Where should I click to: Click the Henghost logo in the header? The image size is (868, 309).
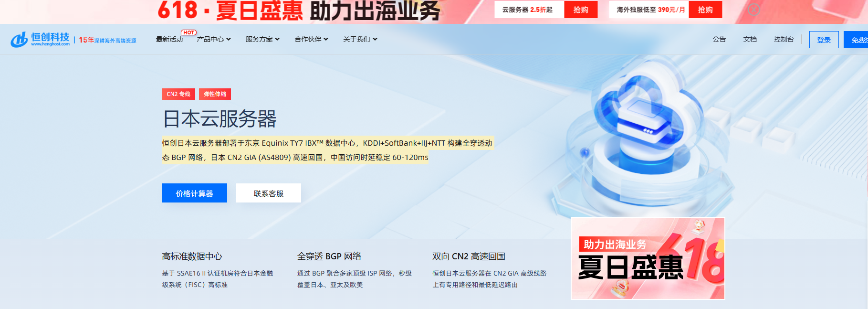tap(40, 39)
